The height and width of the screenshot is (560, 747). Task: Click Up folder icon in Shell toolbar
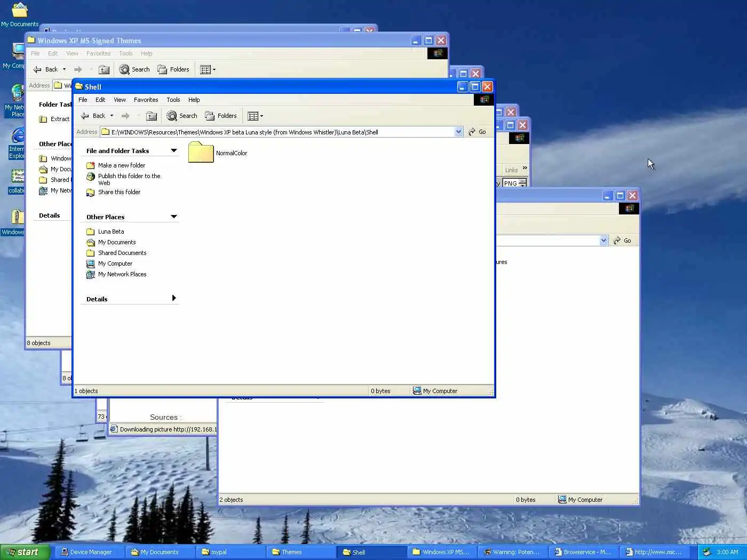pyautogui.click(x=152, y=116)
